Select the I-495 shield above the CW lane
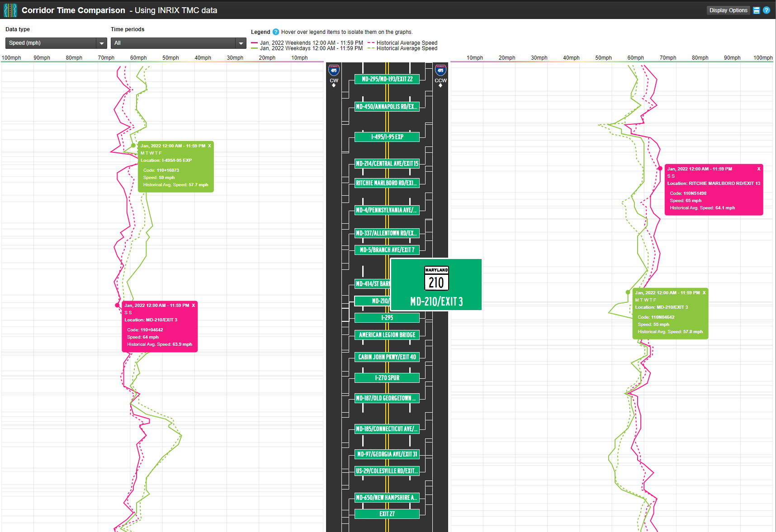776x532 pixels. pos(334,70)
